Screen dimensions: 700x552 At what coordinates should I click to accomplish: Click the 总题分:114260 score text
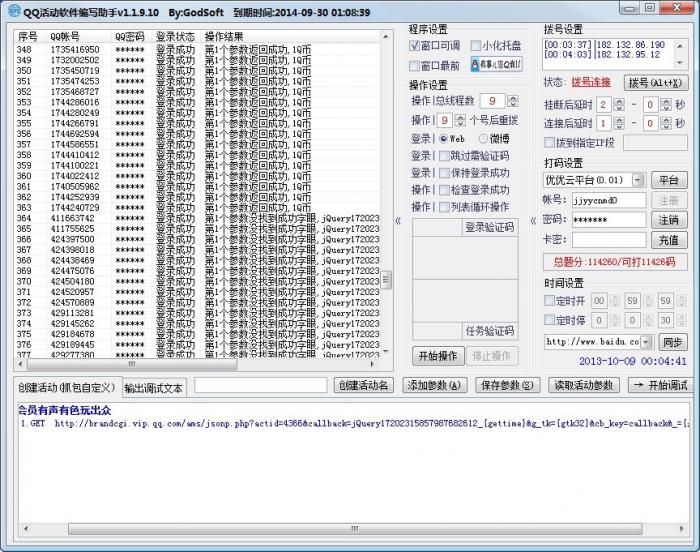pyautogui.click(x=615, y=262)
